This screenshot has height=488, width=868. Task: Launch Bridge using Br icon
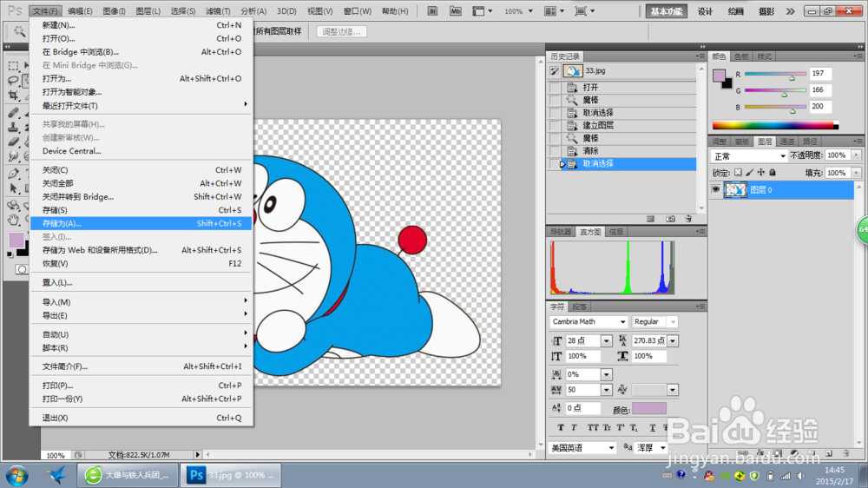[433, 11]
